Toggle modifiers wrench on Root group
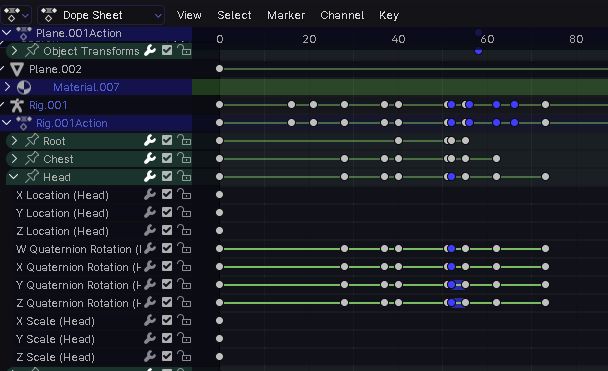 150,140
